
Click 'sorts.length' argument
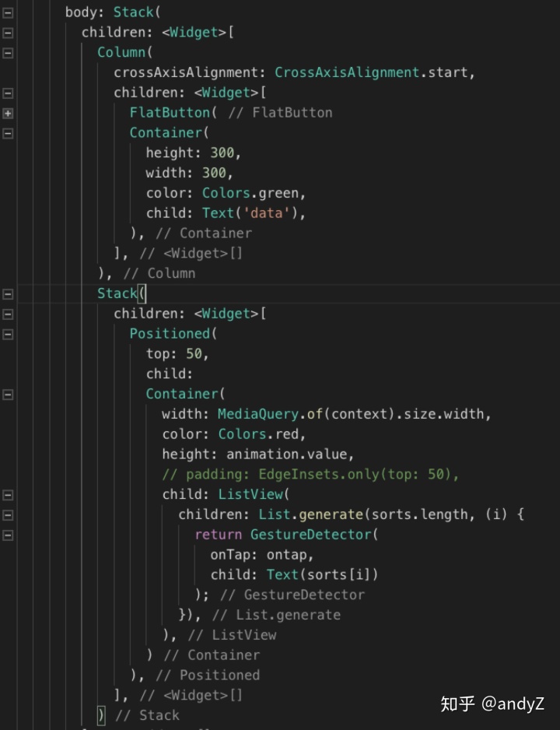419,515
